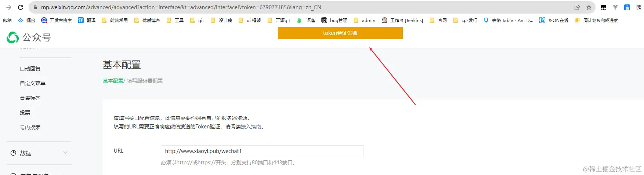This screenshot has width=644, height=175.
Task: Go back via 基本配置 breadcrumb link
Action: click(113, 81)
